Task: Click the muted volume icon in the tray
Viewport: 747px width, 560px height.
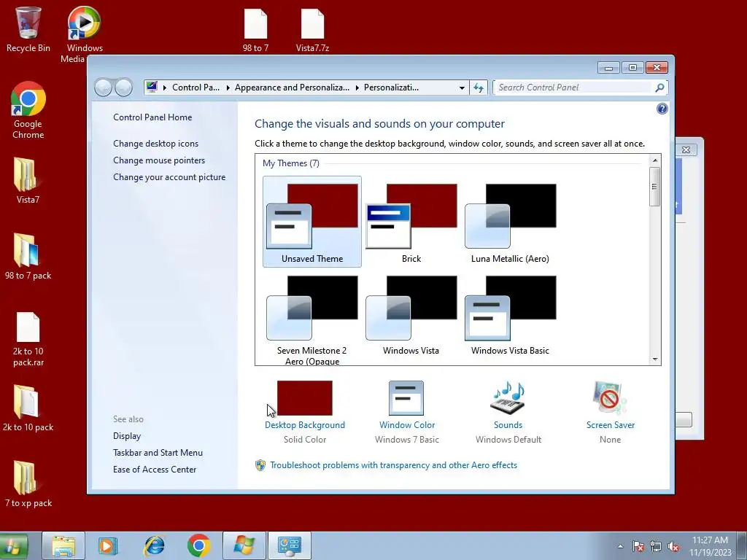Action: tap(673, 546)
